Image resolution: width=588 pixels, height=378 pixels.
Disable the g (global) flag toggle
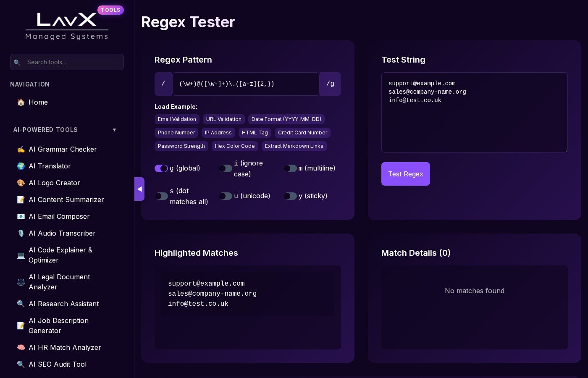161,168
